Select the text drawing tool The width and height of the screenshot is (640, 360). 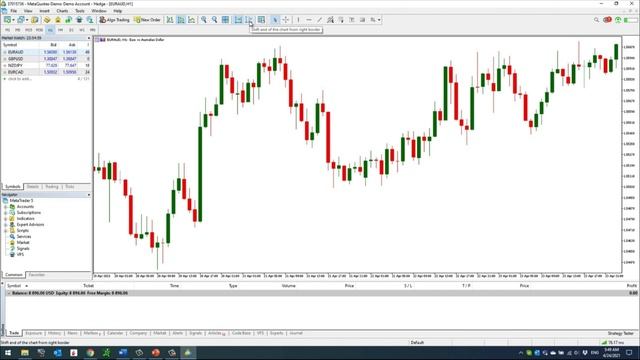pyautogui.click(x=351, y=20)
